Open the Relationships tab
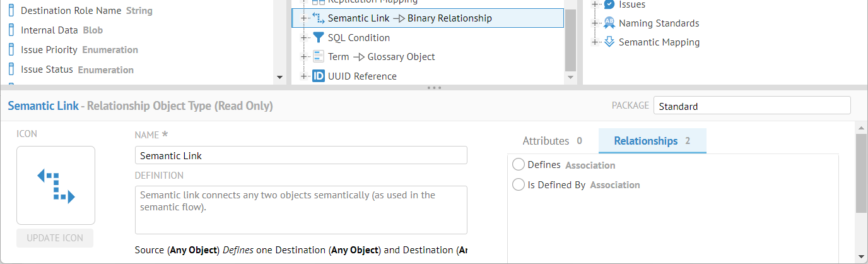 click(652, 141)
